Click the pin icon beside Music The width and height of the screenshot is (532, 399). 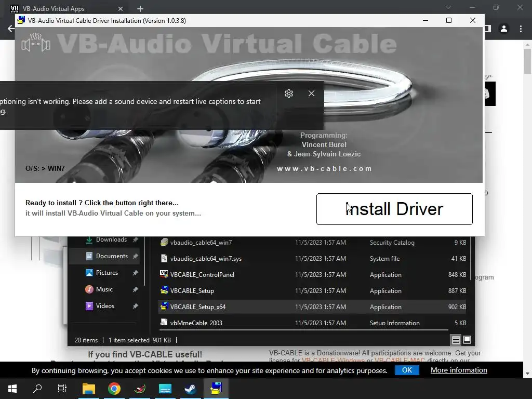[136, 289]
